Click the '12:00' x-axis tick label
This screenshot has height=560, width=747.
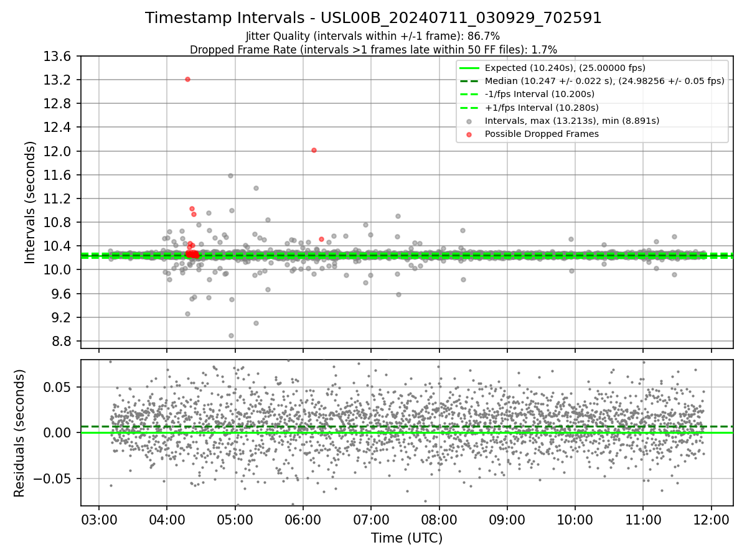(712, 519)
